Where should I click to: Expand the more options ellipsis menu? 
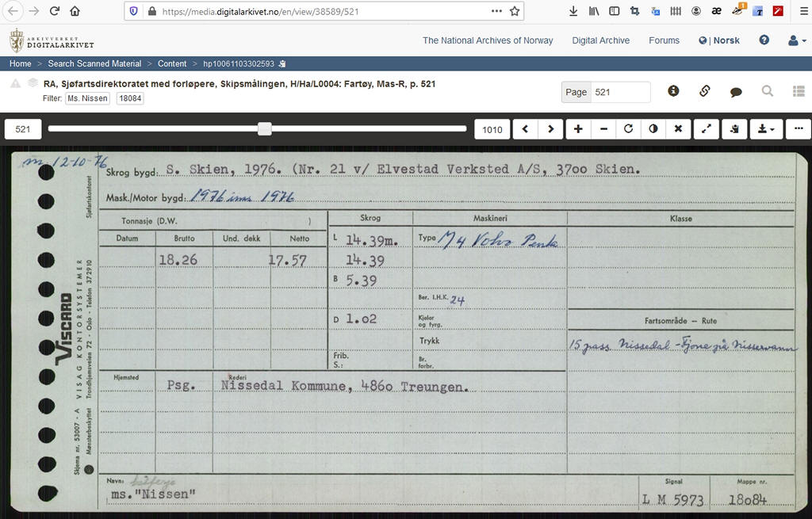click(799, 129)
